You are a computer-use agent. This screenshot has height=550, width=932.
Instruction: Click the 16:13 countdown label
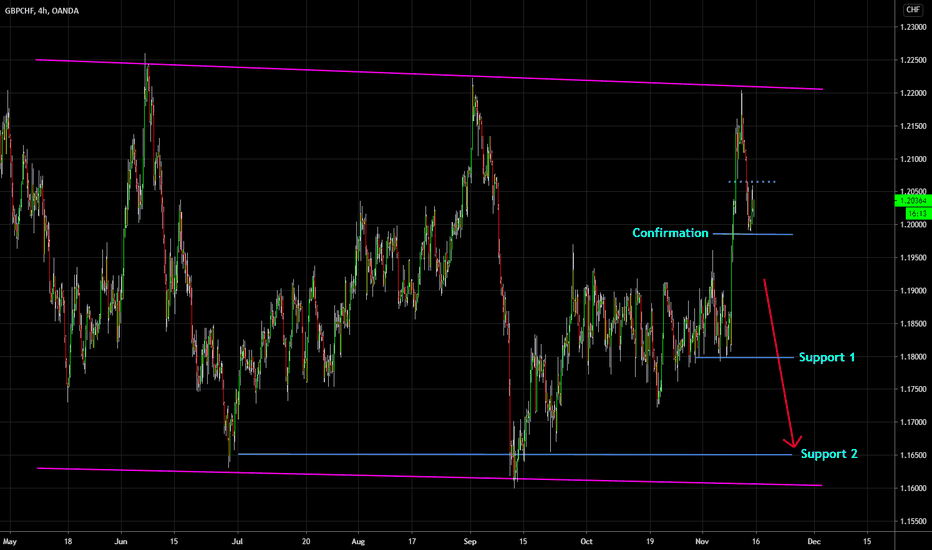pyautogui.click(x=918, y=213)
